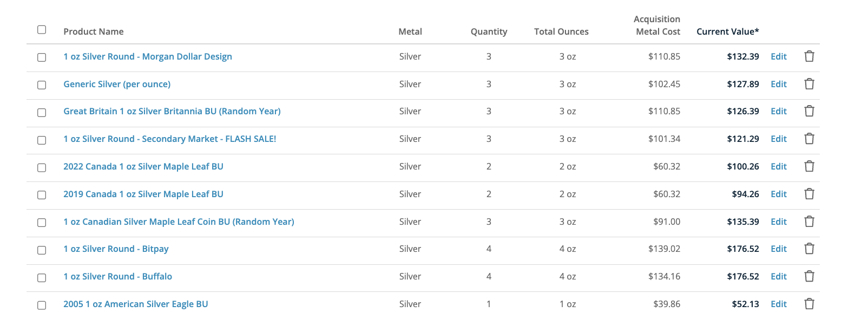This screenshot has width=868, height=325.
Task: Open the 2005 American Silver Eagle BU link
Action: pos(136,304)
